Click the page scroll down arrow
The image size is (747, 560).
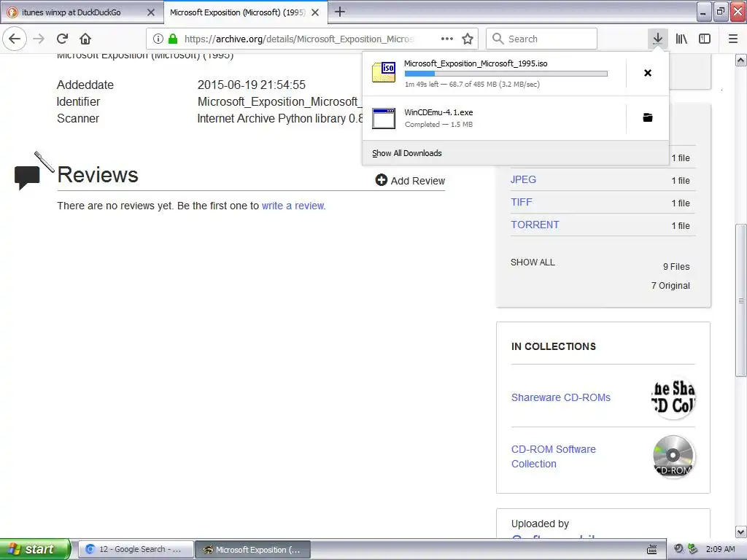click(741, 532)
